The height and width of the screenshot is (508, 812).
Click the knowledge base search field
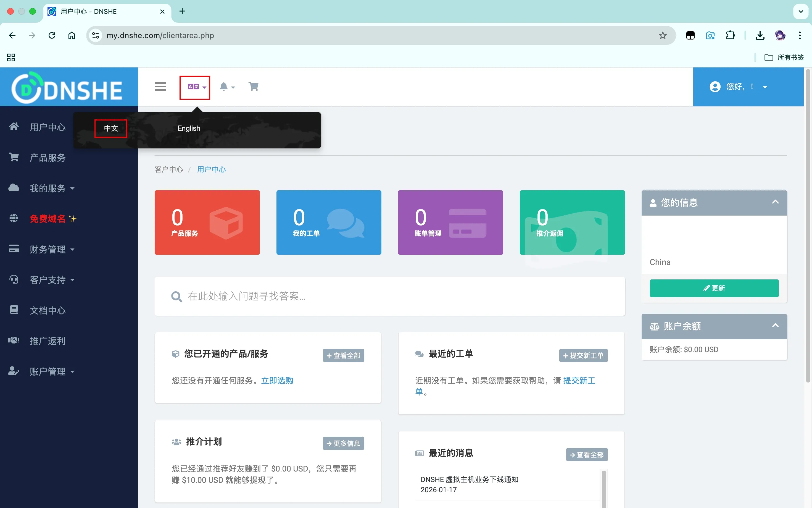coord(389,296)
